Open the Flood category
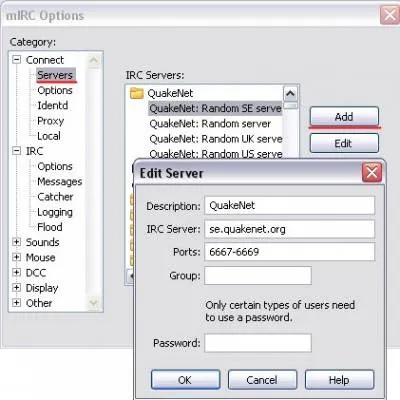The image size is (400, 400). 50,227
